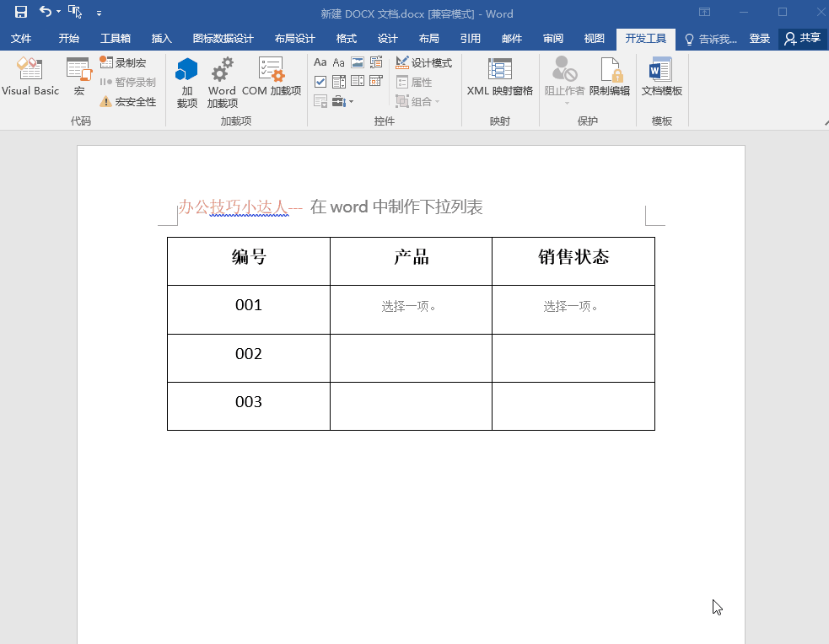Screen dimensions: 829x644
Task: Expand the 组合 group dropdown
Action: (x=417, y=101)
